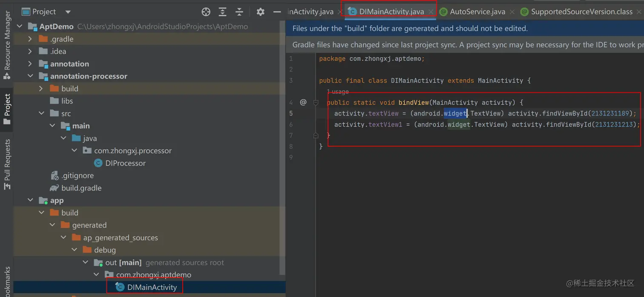Click line number 5 in the gutter

click(291, 113)
